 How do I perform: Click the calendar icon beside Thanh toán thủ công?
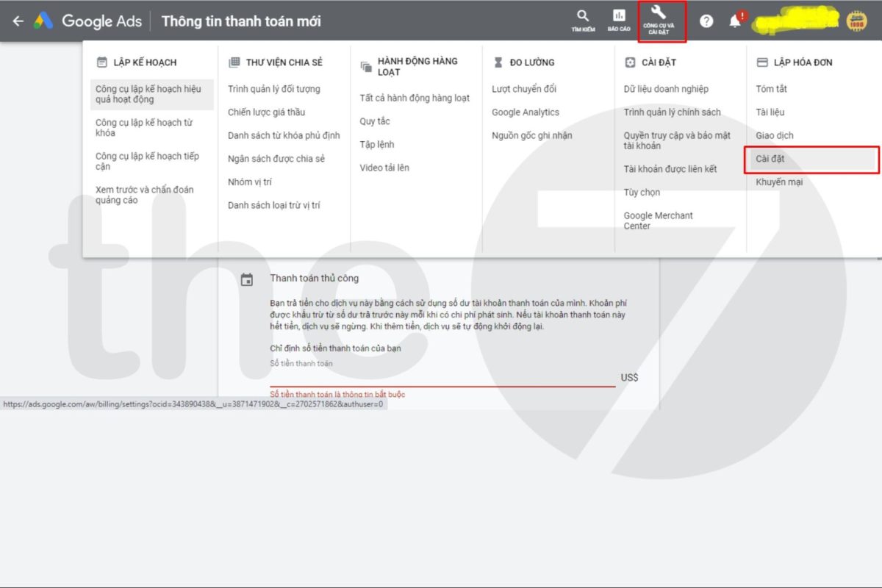[248, 278]
